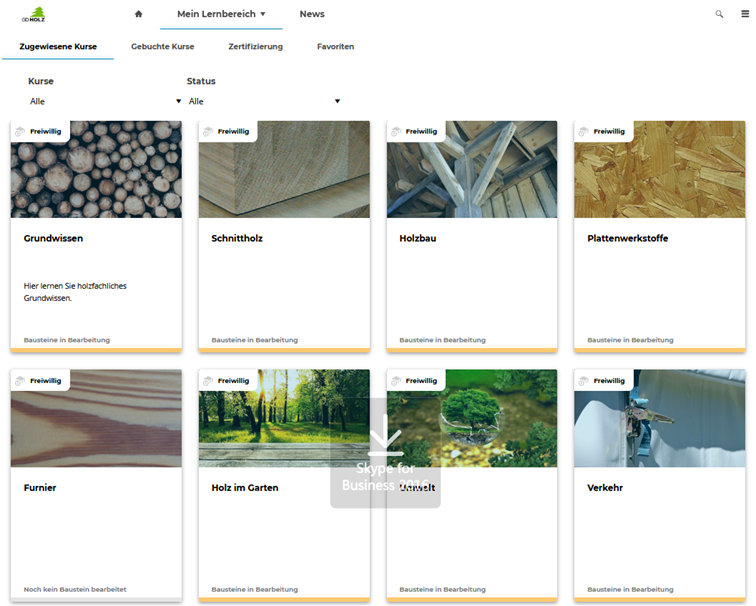Viewport: 756px width, 606px height.
Task: Click graduation cap icon on Grundwissen card
Action: (x=20, y=131)
